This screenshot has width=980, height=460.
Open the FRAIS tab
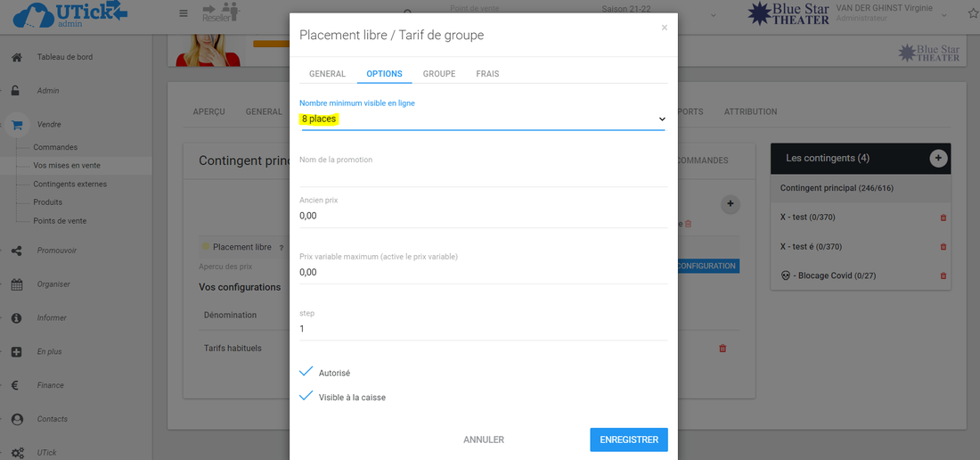pyautogui.click(x=487, y=74)
